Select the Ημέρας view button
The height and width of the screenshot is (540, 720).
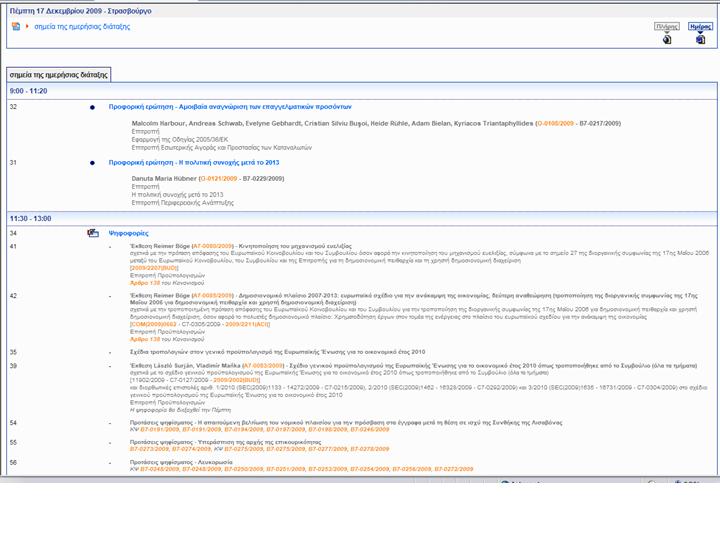(x=700, y=27)
